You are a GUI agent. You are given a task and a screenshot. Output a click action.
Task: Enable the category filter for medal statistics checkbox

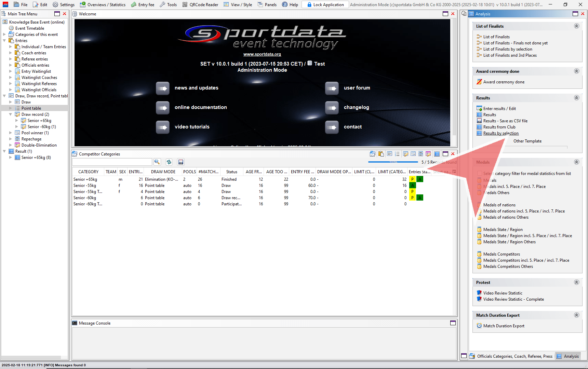479,174
